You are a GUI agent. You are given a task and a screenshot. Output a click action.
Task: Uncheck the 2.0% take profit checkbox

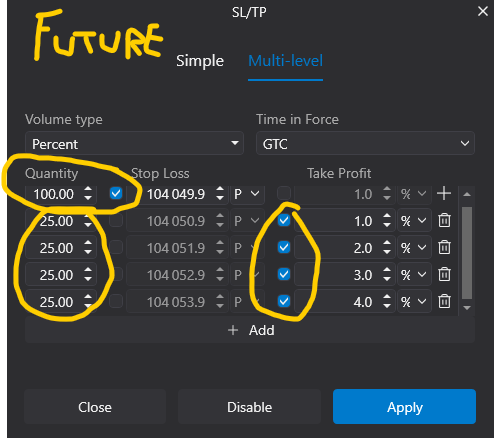tap(284, 247)
